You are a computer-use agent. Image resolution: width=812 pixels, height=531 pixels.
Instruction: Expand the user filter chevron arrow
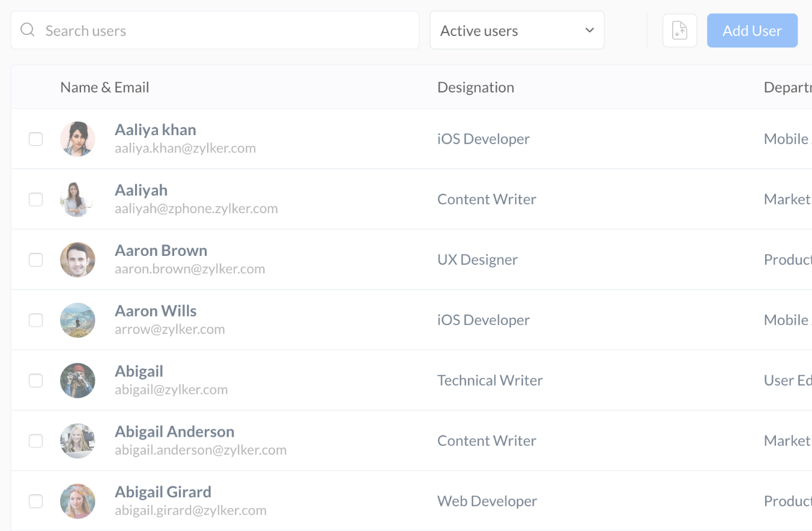tap(589, 31)
